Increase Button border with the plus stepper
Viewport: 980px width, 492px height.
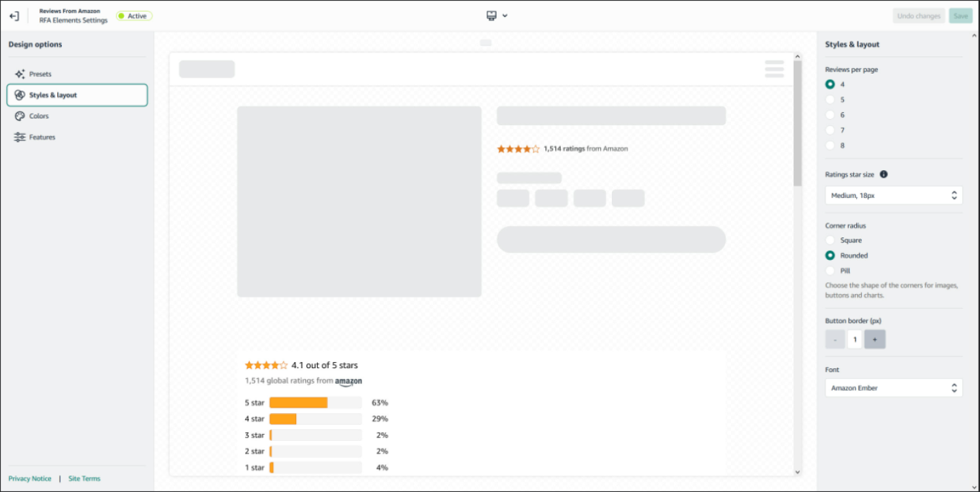875,339
